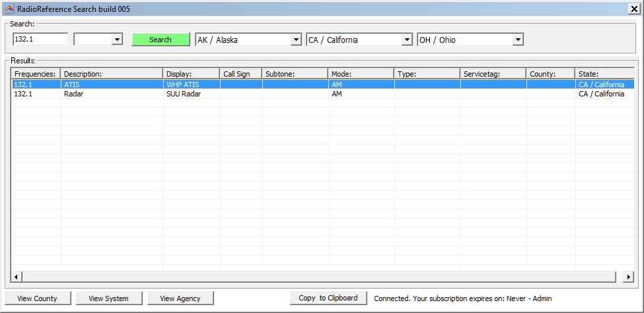The height and width of the screenshot is (313, 644).
Task: Open the View Agency button
Action: (180, 298)
